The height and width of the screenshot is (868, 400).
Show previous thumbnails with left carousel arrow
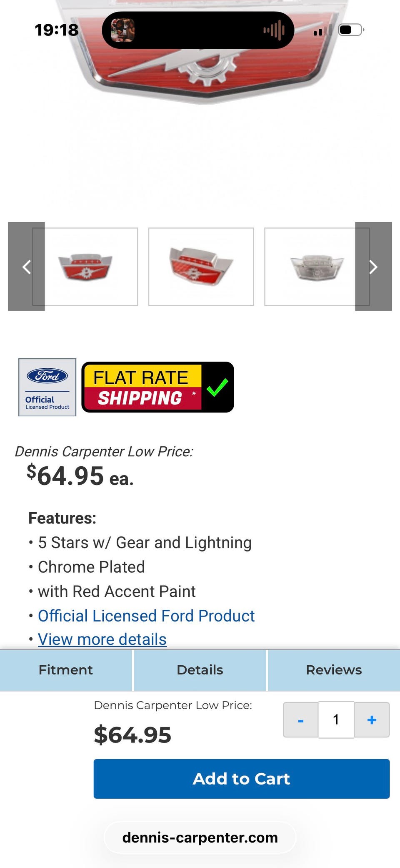[x=26, y=267]
